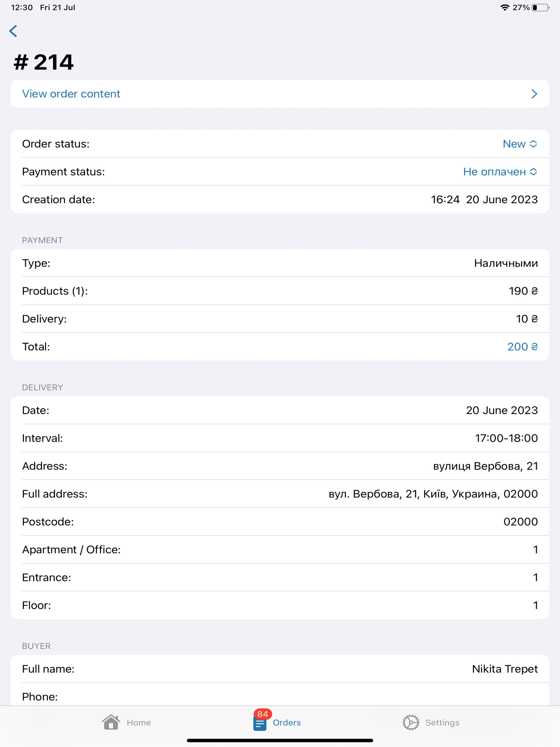This screenshot has width=560, height=747.
Task: Switch to Home tab label
Action: tap(139, 722)
